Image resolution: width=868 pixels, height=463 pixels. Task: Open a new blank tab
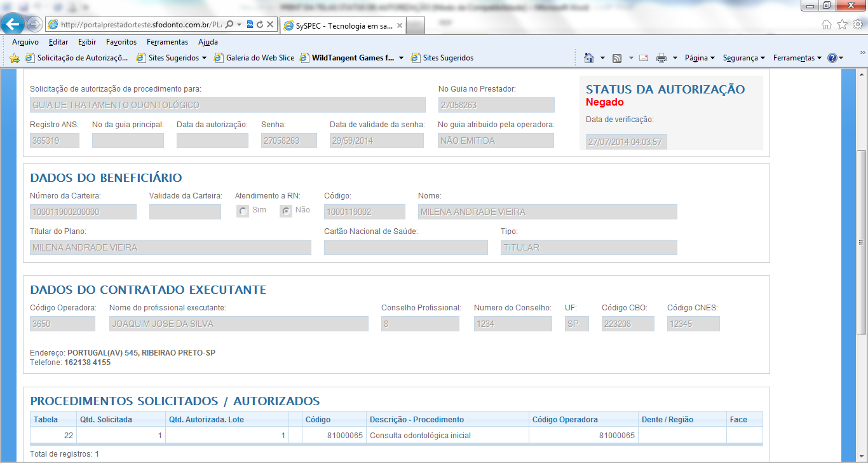416,26
